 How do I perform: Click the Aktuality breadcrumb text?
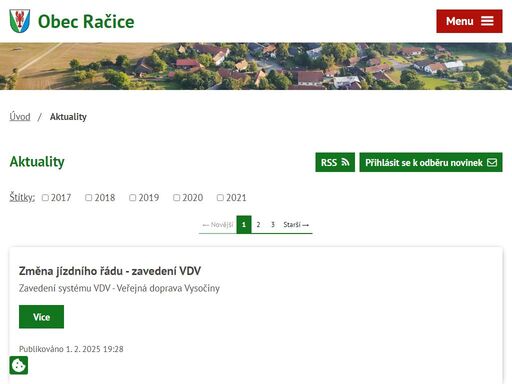pos(68,117)
